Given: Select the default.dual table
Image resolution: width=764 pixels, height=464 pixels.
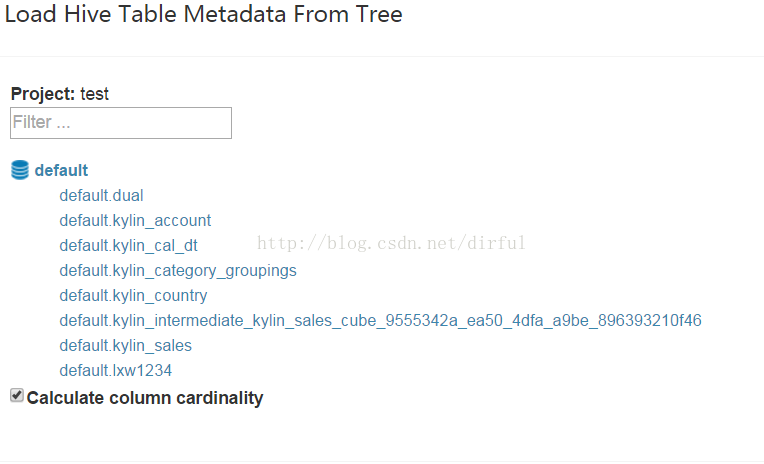Looking at the screenshot, I should pos(101,195).
